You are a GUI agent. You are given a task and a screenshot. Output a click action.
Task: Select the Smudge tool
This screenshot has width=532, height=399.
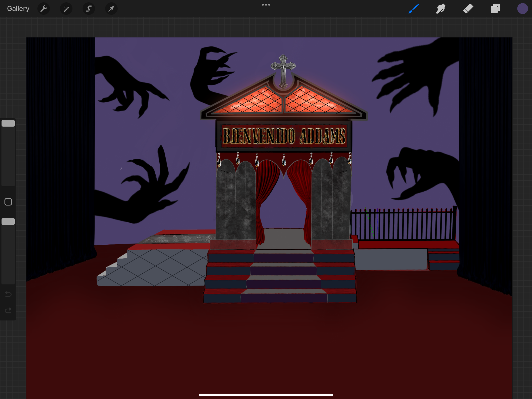click(x=441, y=9)
